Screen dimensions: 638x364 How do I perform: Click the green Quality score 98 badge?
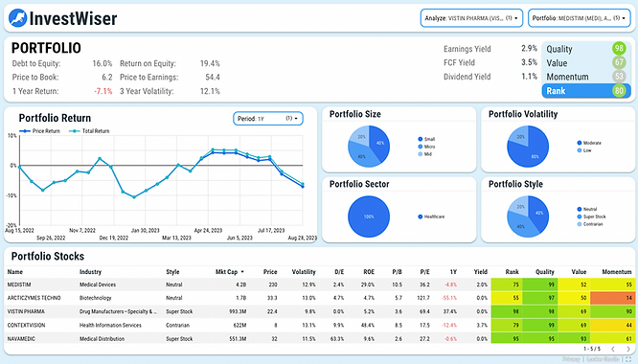click(619, 49)
